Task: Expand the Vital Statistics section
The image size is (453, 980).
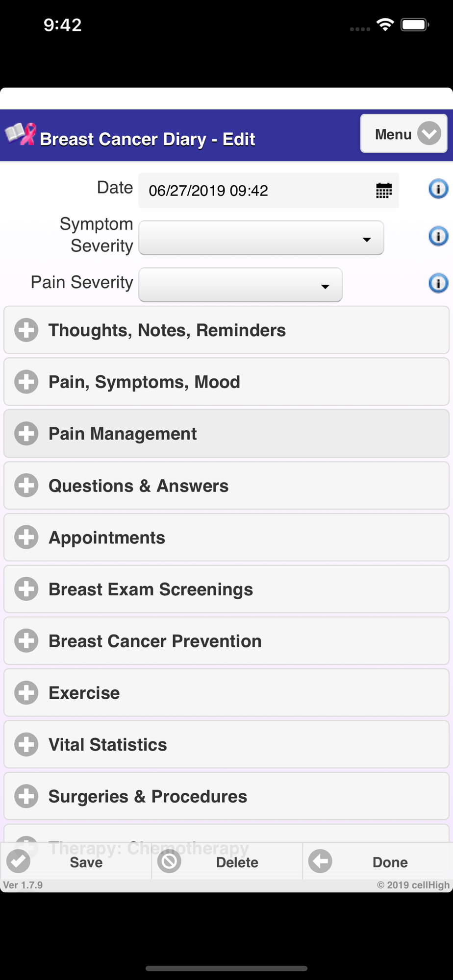Action: (226, 744)
